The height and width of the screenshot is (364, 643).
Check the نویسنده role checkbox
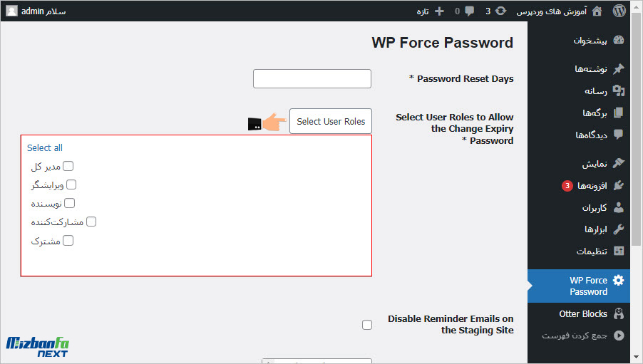tap(69, 203)
